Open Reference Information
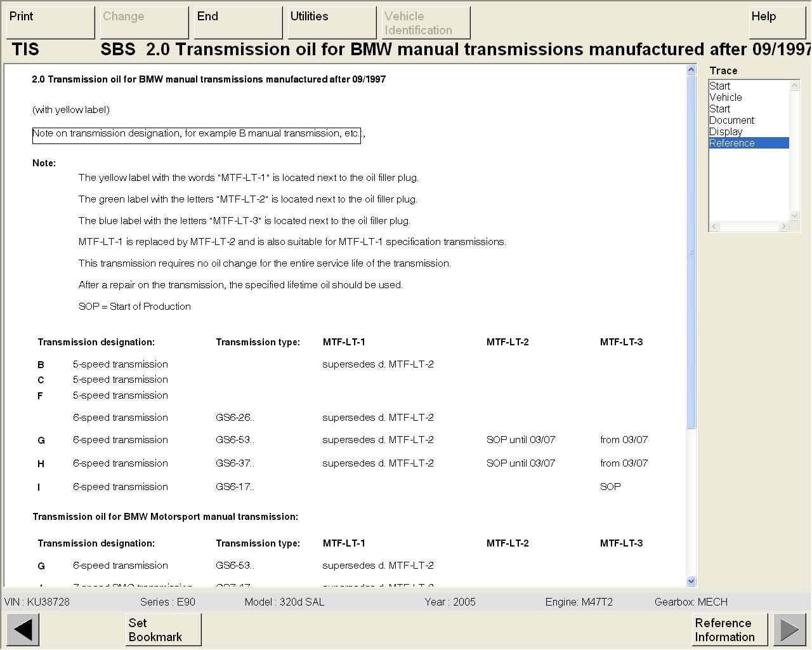The image size is (812, 650). 730,629
